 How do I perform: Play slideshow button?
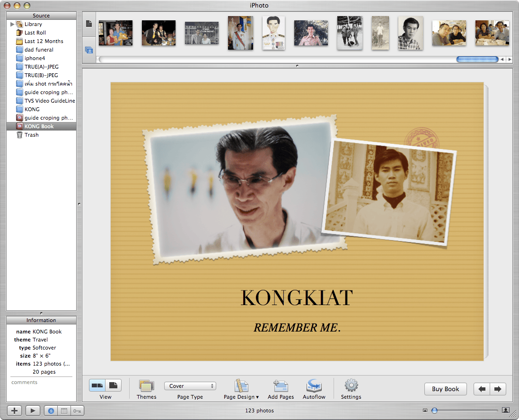pyautogui.click(x=33, y=411)
